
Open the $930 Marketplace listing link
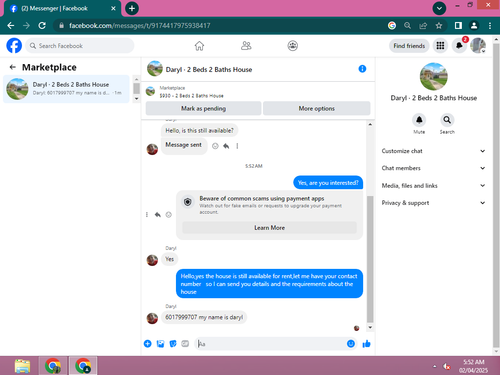(x=191, y=96)
